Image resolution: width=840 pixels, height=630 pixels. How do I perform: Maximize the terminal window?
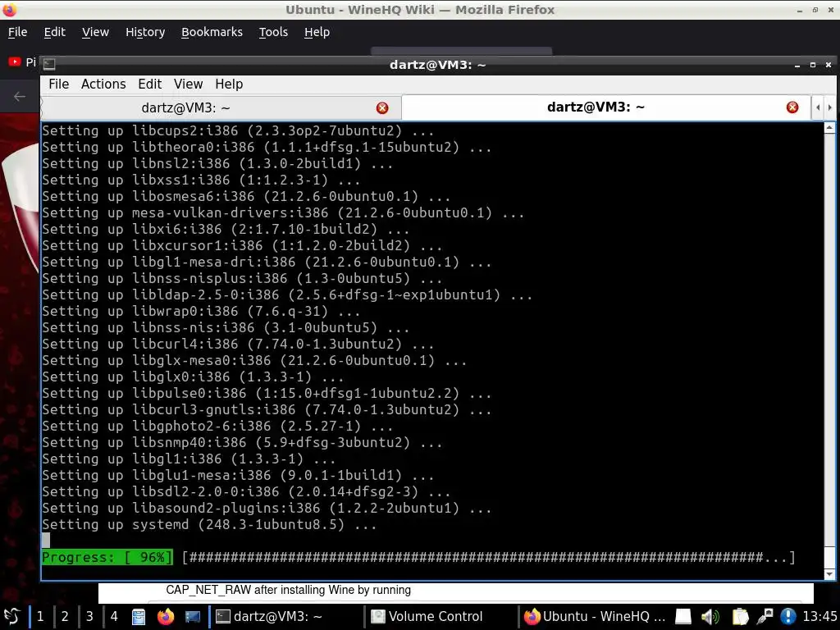click(813, 65)
